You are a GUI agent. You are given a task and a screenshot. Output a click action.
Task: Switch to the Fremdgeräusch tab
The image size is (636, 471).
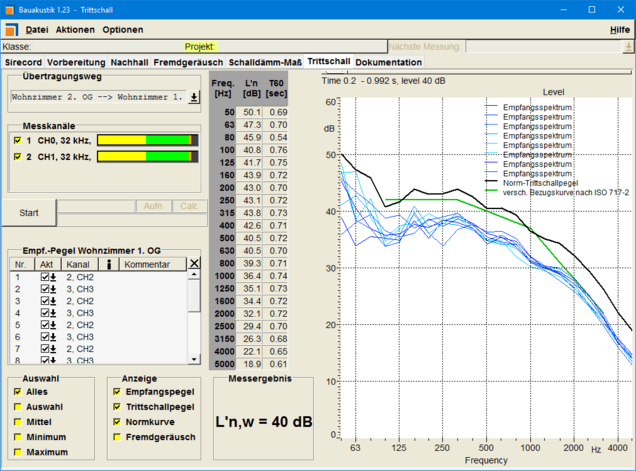coord(188,62)
